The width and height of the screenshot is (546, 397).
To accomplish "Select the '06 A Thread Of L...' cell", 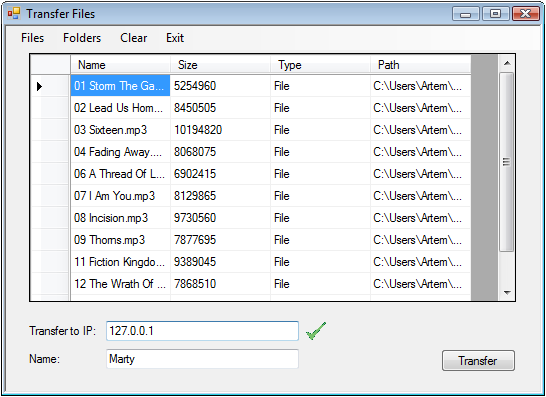I will tap(120, 174).
